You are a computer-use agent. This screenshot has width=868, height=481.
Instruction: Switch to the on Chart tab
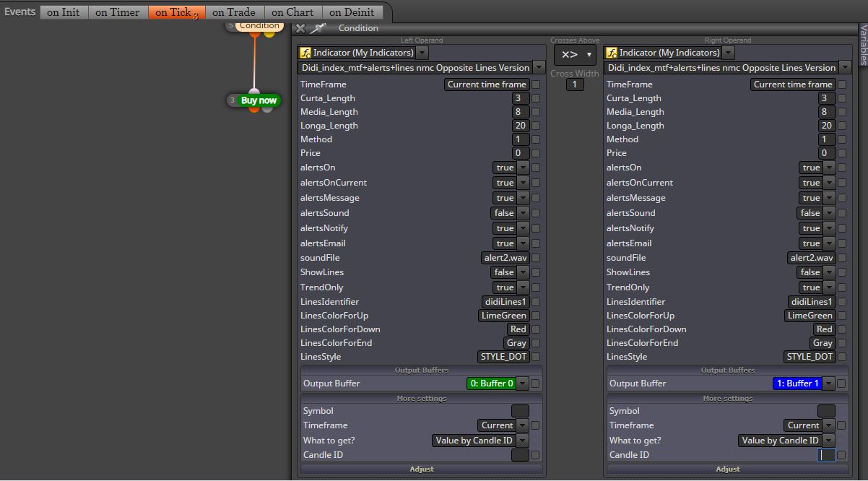point(292,12)
